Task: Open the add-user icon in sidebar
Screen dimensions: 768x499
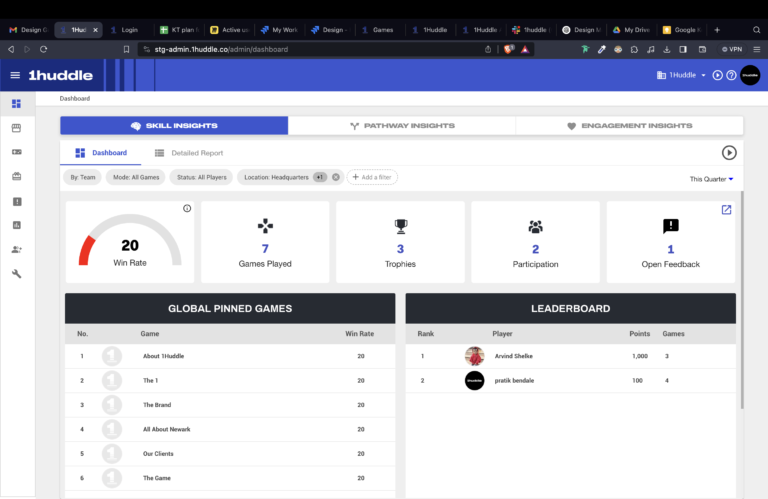Action: tap(16, 250)
